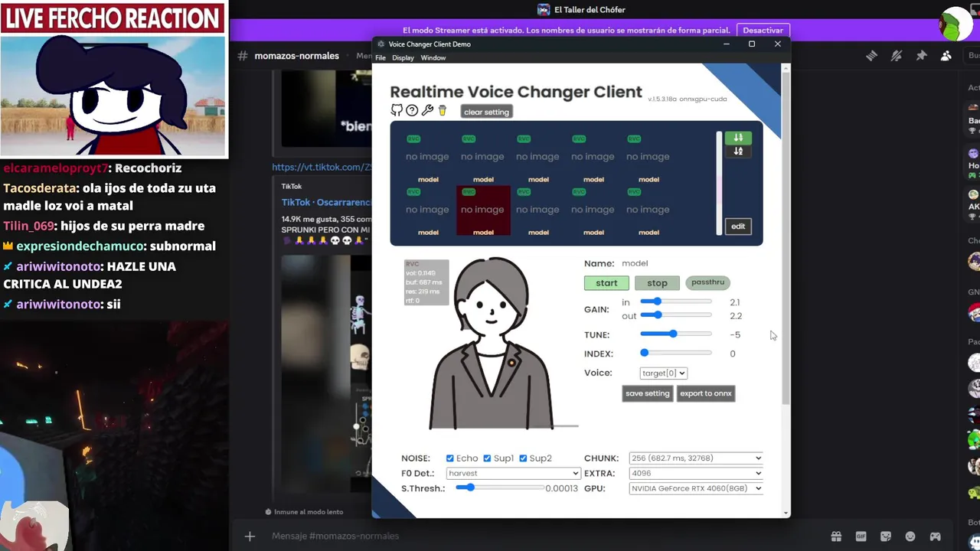
Task: Click the Discord user avatar at top right
Action: 956,23
